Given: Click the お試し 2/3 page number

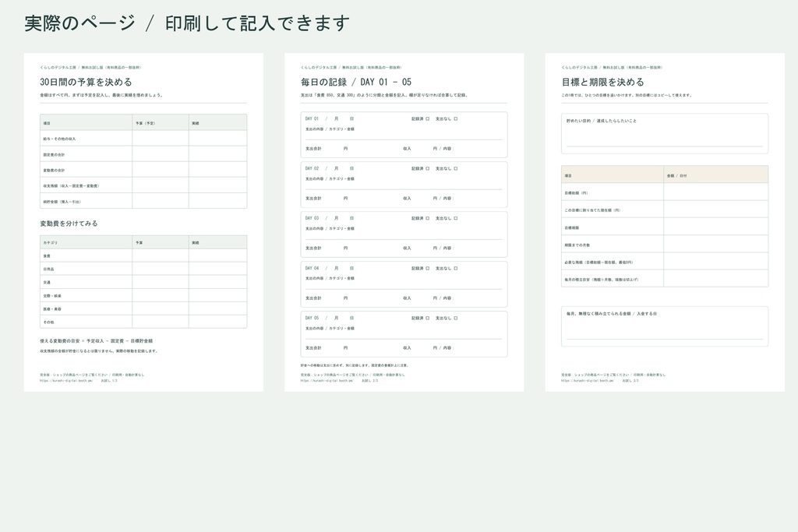Looking at the screenshot, I should tap(369, 380).
